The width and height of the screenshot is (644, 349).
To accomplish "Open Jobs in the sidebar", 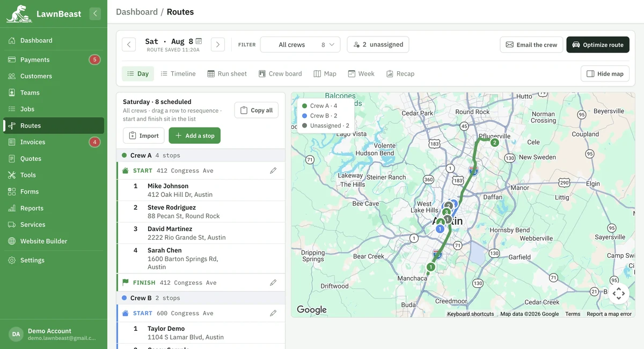I will 54,109.
